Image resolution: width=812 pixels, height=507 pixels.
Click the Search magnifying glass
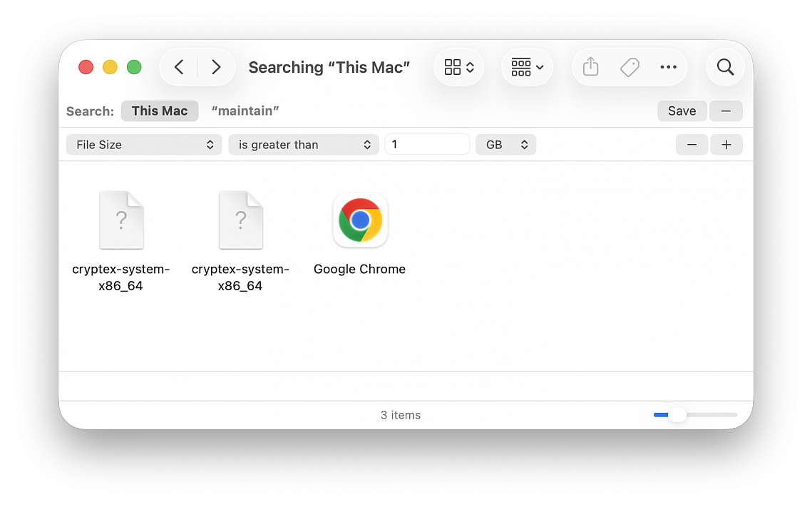[725, 67]
